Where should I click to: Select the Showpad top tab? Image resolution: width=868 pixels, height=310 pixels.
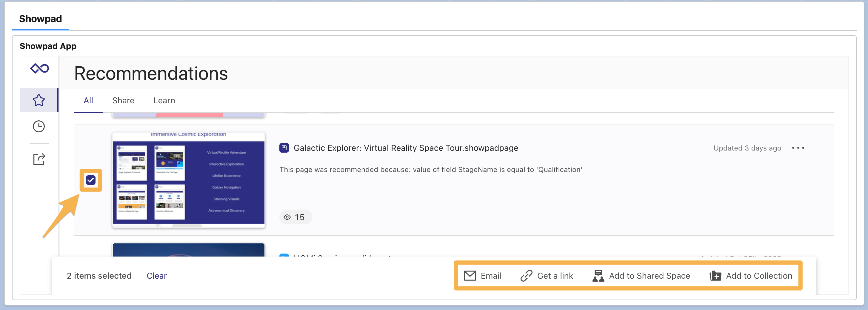[x=40, y=19]
